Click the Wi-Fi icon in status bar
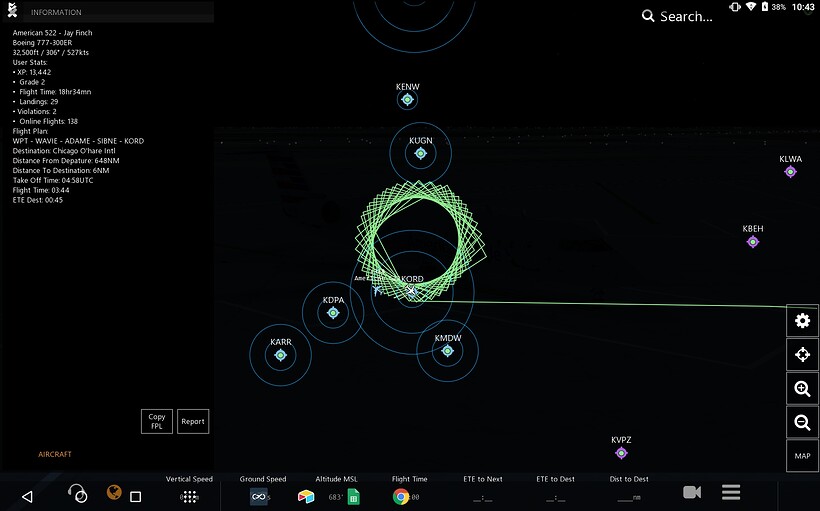 tap(751, 7)
